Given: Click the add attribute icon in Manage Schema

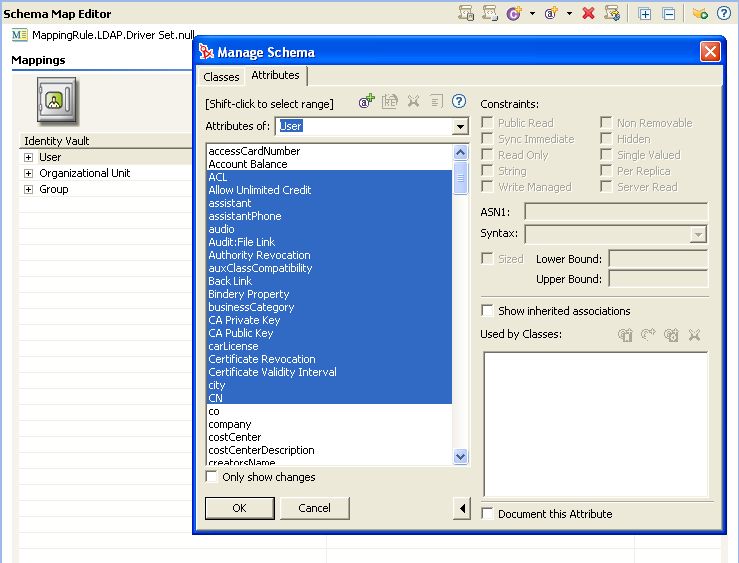Looking at the screenshot, I should 366,101.
